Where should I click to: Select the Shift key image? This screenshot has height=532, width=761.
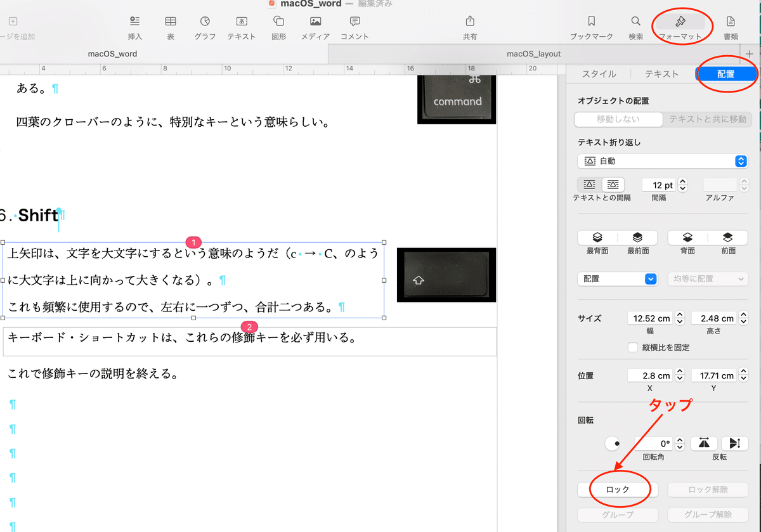446,275
